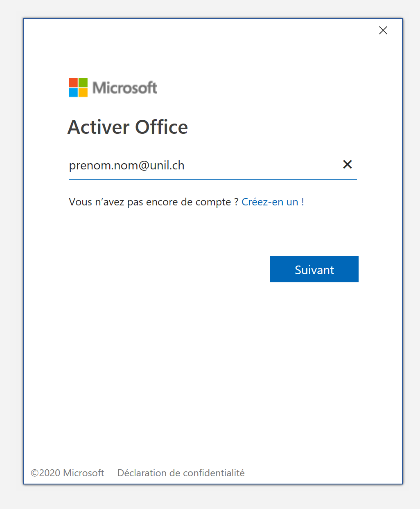This screenshot has height=509, width=420.
Task: Click the Microsoft four-square logo
Action: (x=78, y=88)
